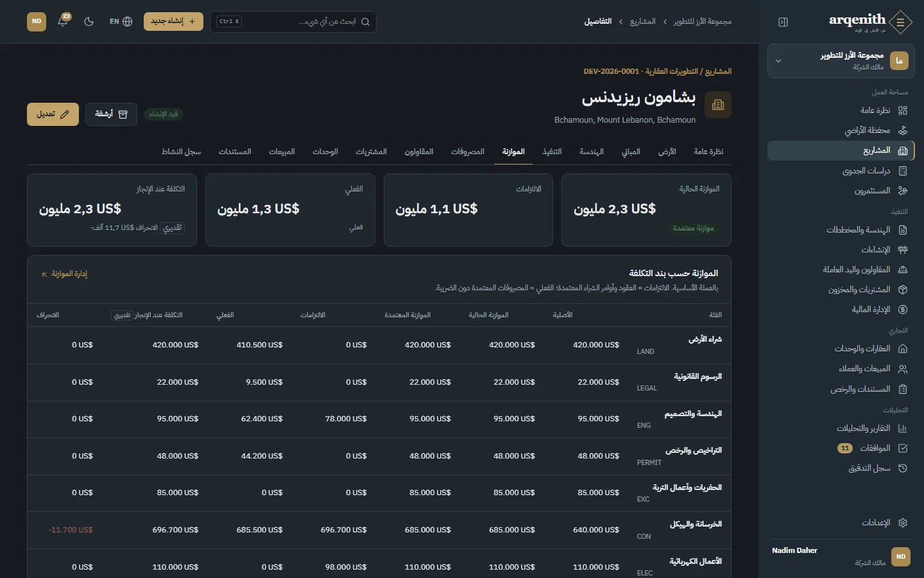Open 'العقارات والوحدات' sidebar icon
This screenshot has height=578, width=924.
click(903, 349)
